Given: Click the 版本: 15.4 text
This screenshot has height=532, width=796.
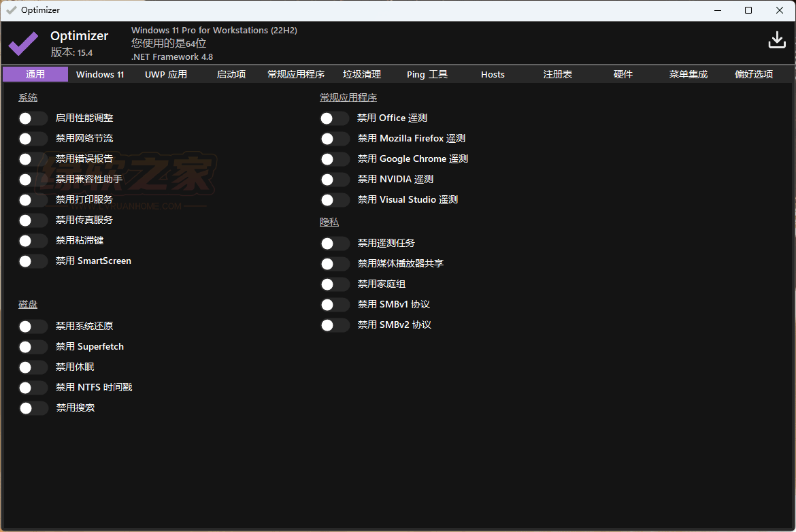Looking at the screenshot, I should [71, 52].
